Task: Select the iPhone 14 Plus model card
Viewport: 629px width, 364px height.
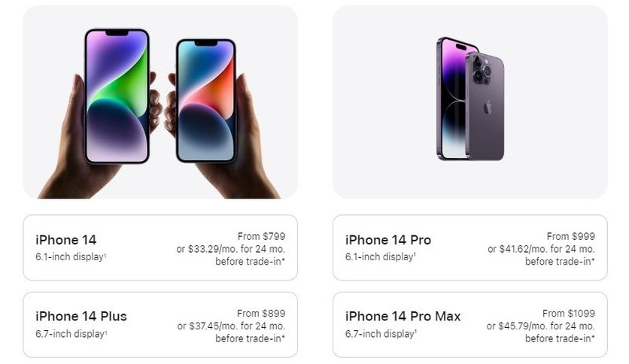Action: [160, 325]
